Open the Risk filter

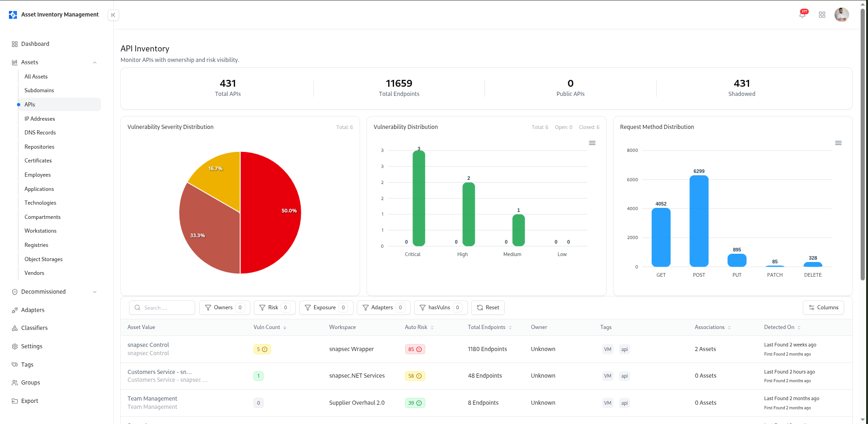(275, 307)
